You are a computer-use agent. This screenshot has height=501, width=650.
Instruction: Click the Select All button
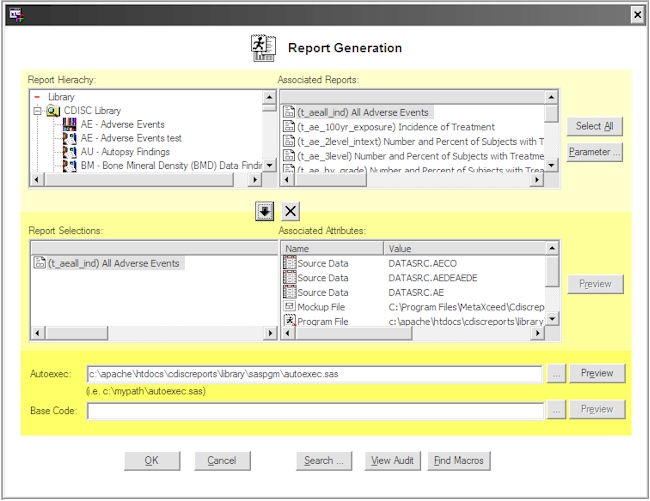594,126
